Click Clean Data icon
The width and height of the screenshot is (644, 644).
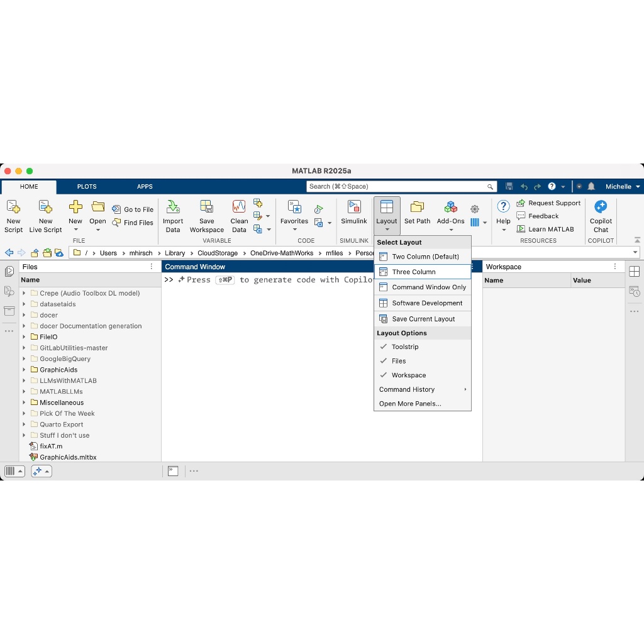tap(239, 206)
